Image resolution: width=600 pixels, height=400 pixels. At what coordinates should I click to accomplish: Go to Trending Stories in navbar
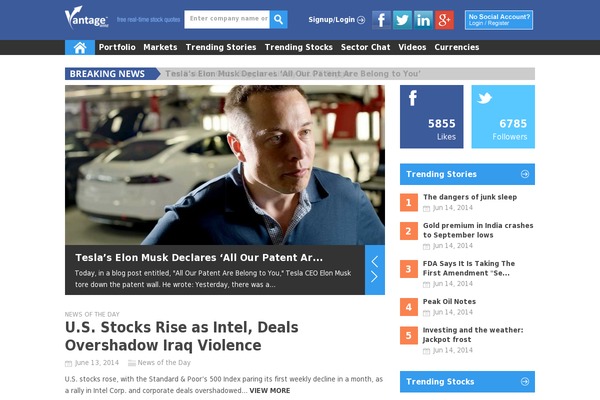point(221,47)
